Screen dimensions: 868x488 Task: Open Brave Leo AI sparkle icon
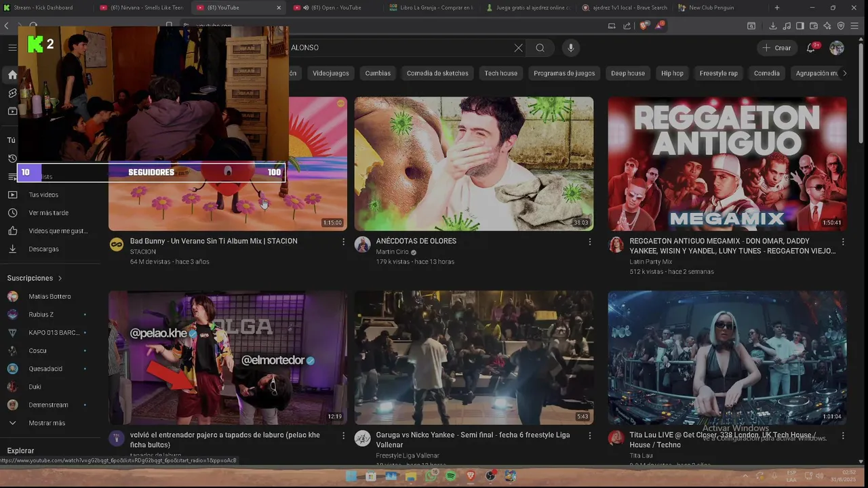click(x=827, y=26)
